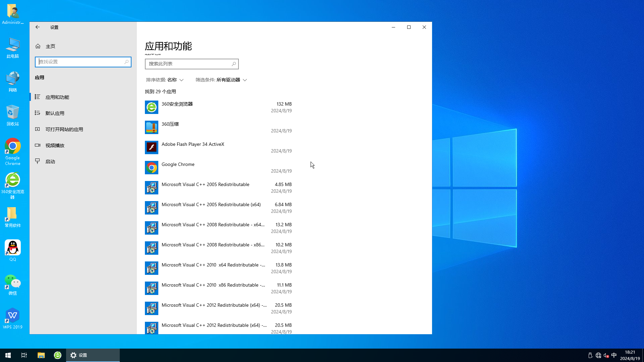The image size is (644, 362).
Task: Minimize the Settings window
Action: coord(393,27)
